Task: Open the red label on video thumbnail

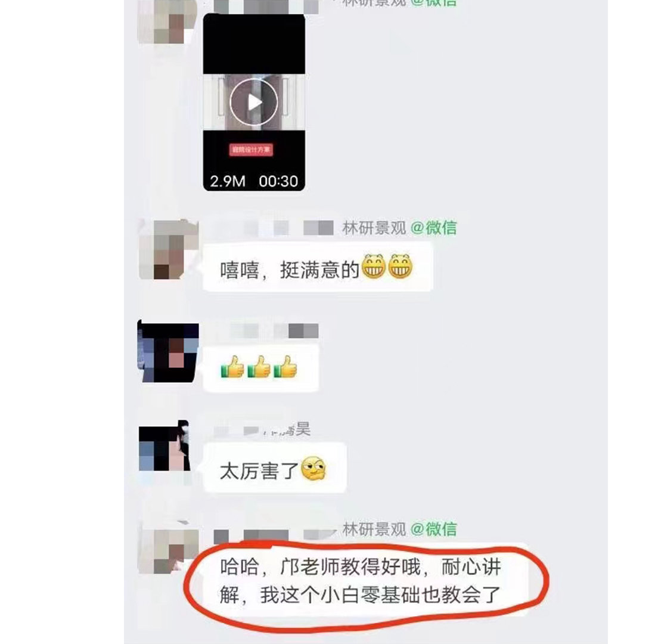Action: tap(251, 150)
